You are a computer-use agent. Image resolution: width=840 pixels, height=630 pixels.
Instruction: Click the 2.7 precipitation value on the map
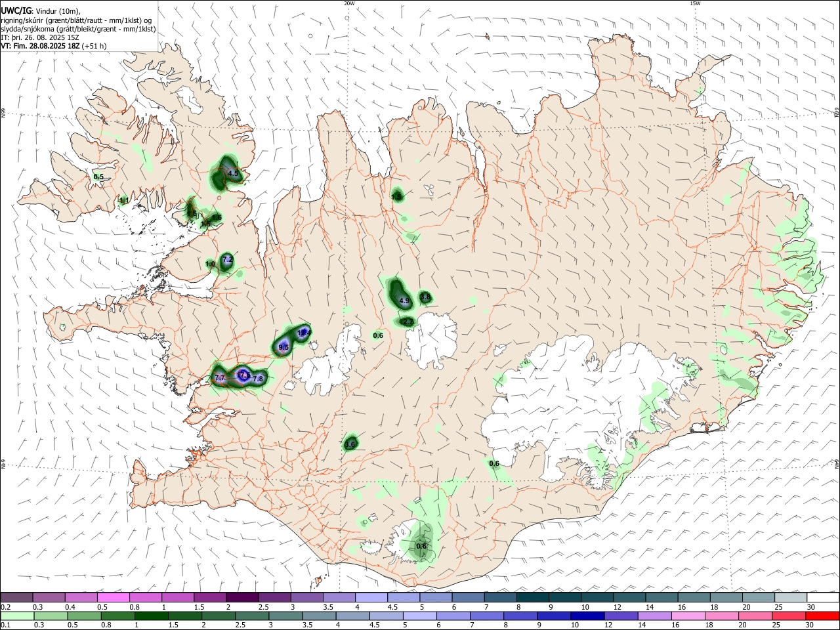coord(408,322)
